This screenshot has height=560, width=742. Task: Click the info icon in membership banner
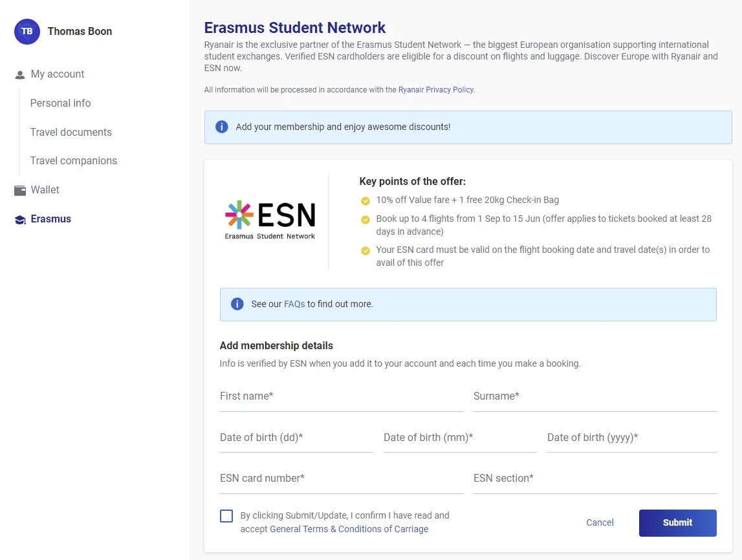(x=222, y=127)
